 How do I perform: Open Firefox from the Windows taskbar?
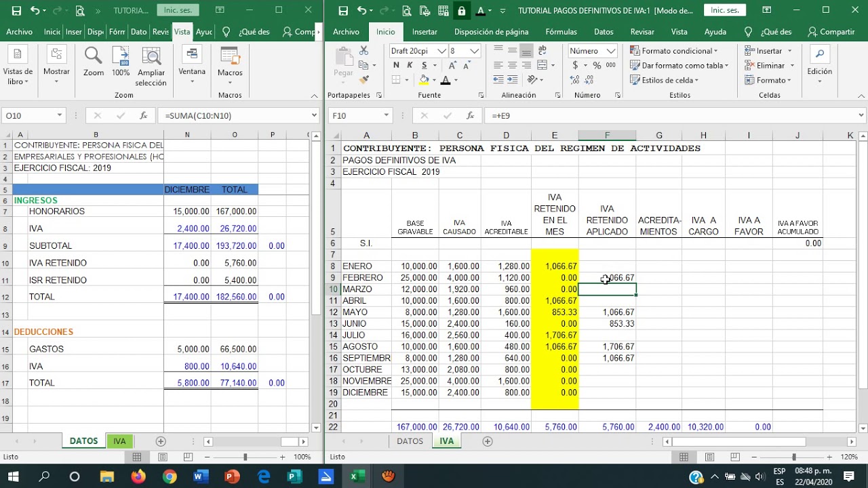(138, 476)
